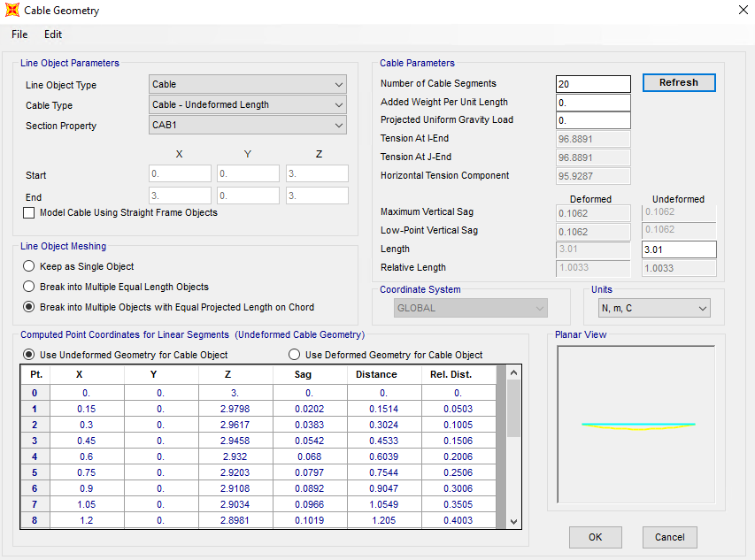Open the File menu
Screen dimensions: 755x560
point(19,35)
